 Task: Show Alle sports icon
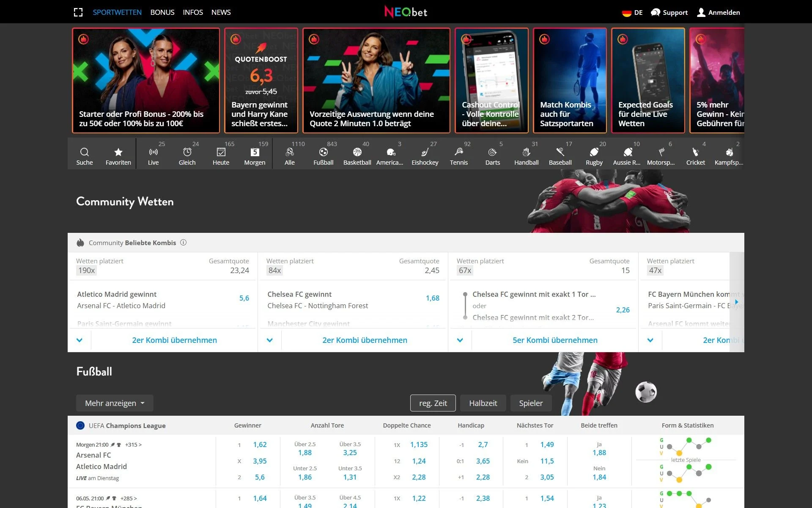290,152
